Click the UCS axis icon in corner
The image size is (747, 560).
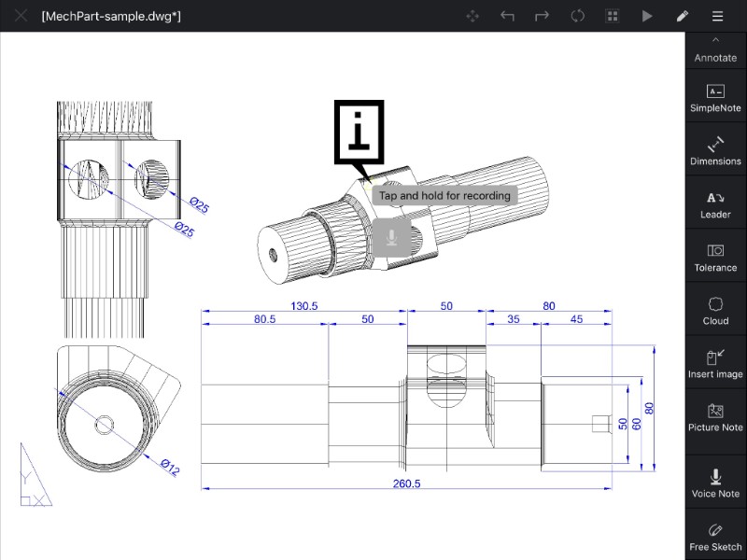[35, 474]
